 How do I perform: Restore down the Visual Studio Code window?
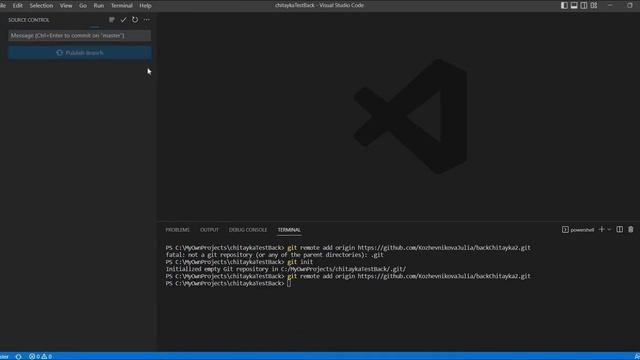(630, 5)
